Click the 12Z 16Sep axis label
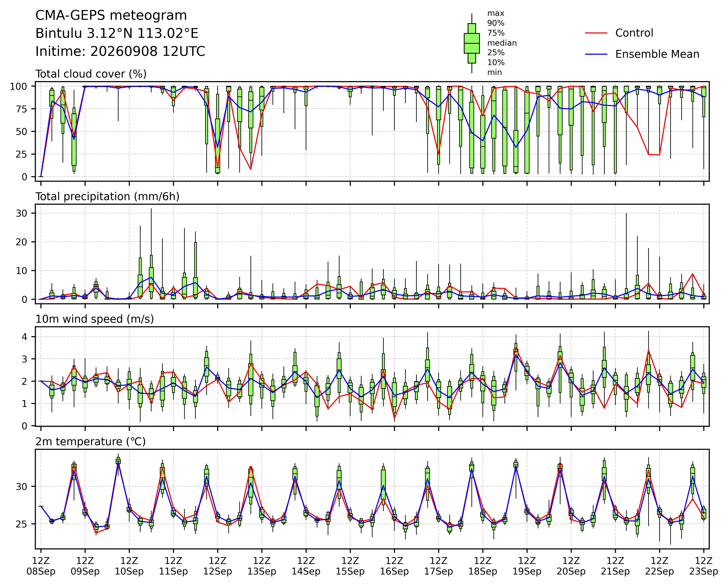Screen dimensions: 728x586 394,566
